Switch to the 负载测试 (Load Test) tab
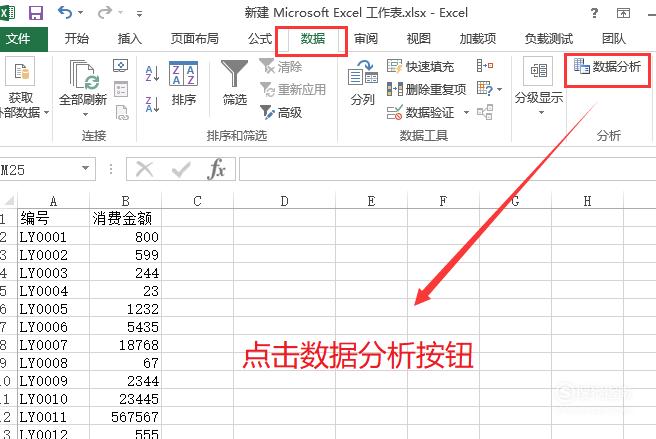Screen dimensions: 656x439 click(x=549, y=39)
